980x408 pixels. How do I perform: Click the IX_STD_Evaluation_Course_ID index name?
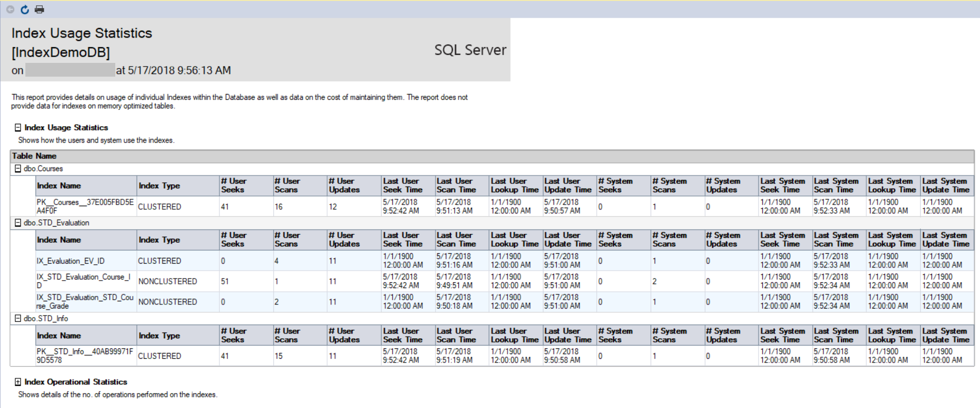[83, 281]
